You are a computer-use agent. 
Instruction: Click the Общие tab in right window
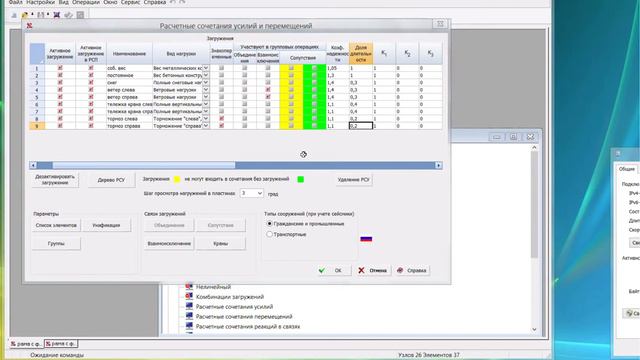627,169
